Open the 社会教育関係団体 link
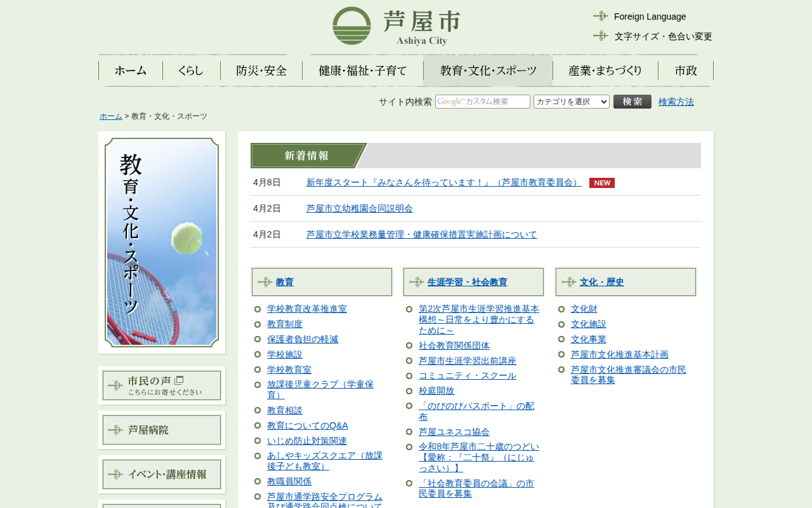This screenshot has width=812, height=508. coord(454,345)
